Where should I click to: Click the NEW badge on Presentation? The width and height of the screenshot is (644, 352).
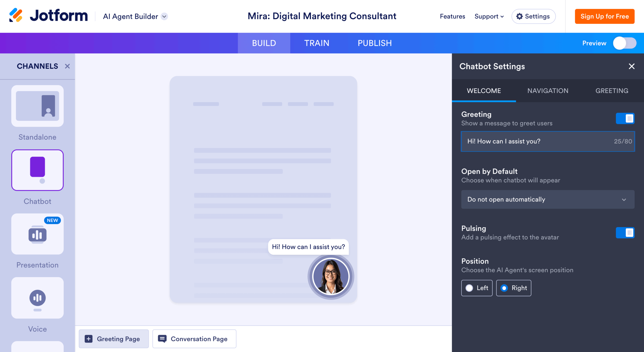pyautogui.click(x=52, y=220)
